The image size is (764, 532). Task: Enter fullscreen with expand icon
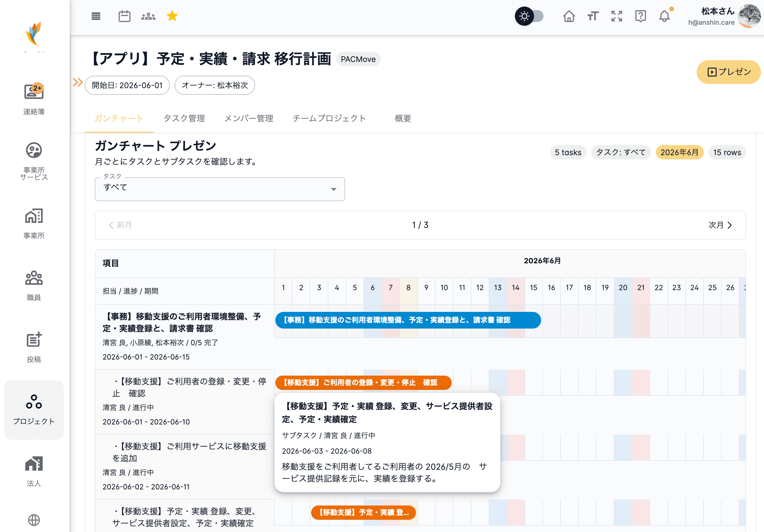pyautogui.click(x=617, y=16)
